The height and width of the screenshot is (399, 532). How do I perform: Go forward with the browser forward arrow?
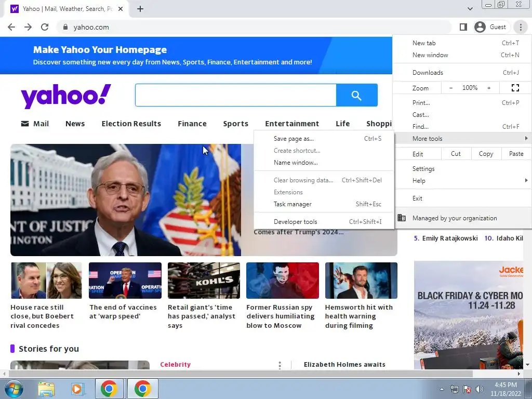click(x=28, y=27)
